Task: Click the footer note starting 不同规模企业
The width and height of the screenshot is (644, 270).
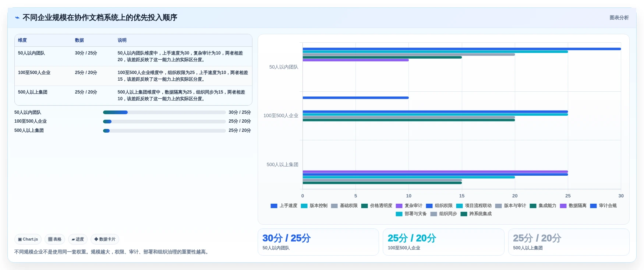Action: (112, 252)
